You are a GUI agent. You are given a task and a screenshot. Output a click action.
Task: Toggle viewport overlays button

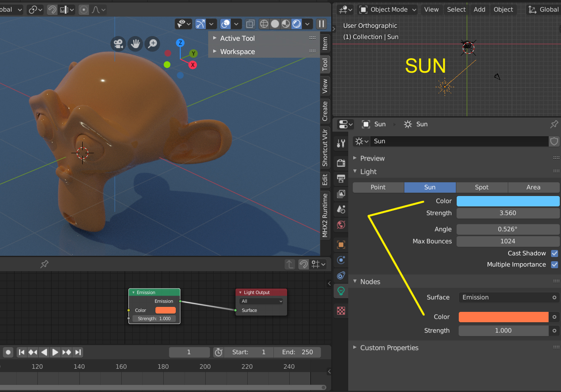226,24
